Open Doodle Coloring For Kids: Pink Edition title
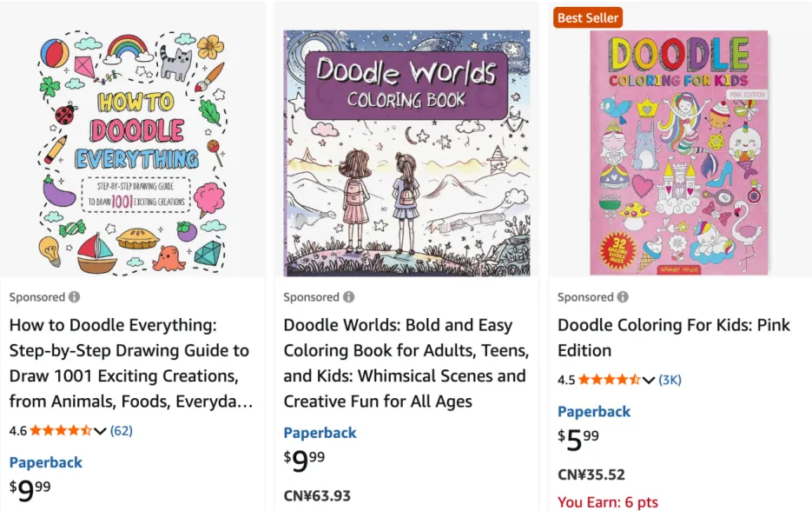The width and height of the screenshot is (812, 511). (673, 337)
